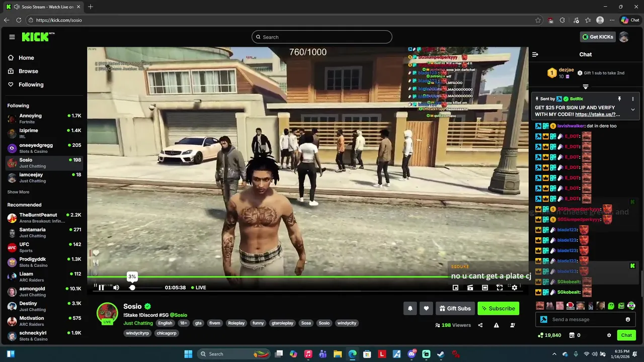
Task: Toggle stream notifications bell
Action: [x=410, y=308]
